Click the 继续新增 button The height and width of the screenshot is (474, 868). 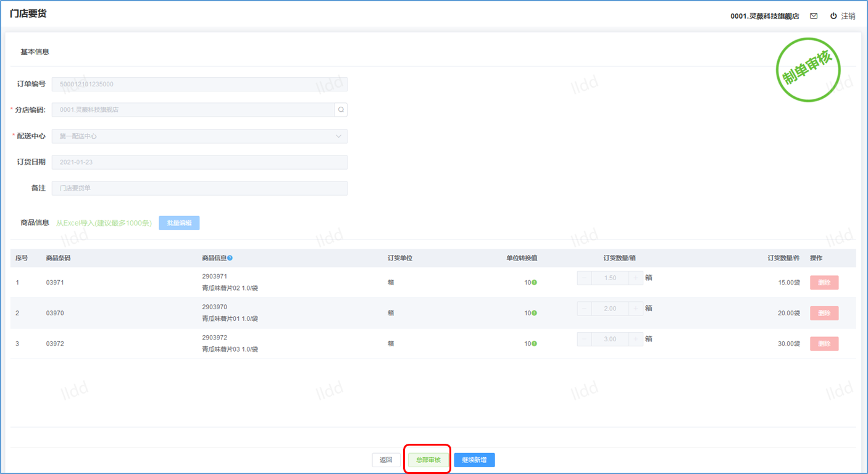pyautogui.click(x=474, y=460)
